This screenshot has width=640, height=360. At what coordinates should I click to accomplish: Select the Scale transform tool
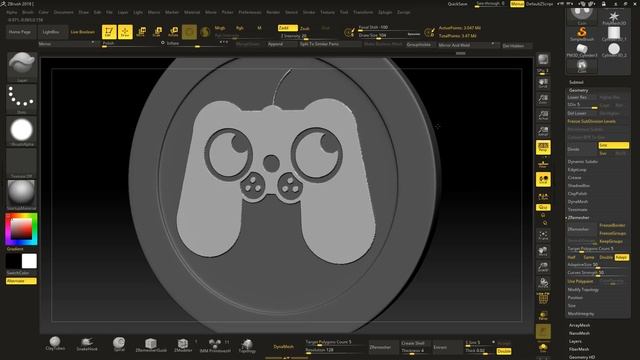(157, 32)
